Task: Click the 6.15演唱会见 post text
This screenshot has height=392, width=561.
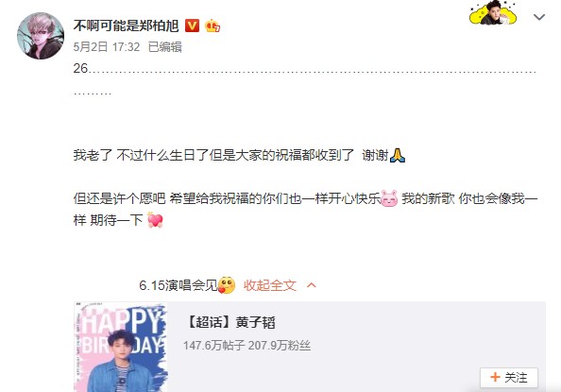Action: [x=178, y=285]
